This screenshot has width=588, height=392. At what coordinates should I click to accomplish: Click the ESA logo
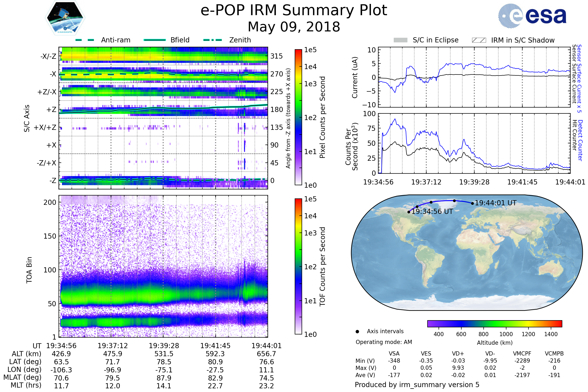point(532,15)
